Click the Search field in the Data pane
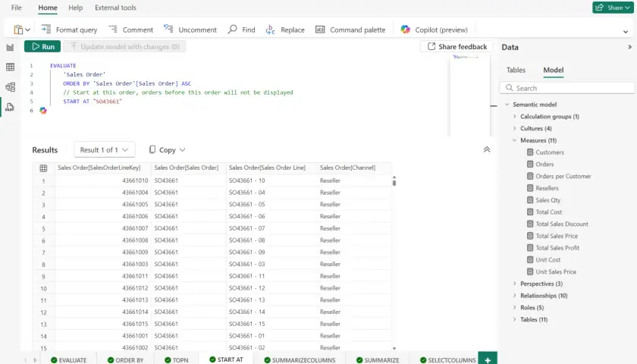Viewport: 637px width, 364px height. click(x=567, y=88)
